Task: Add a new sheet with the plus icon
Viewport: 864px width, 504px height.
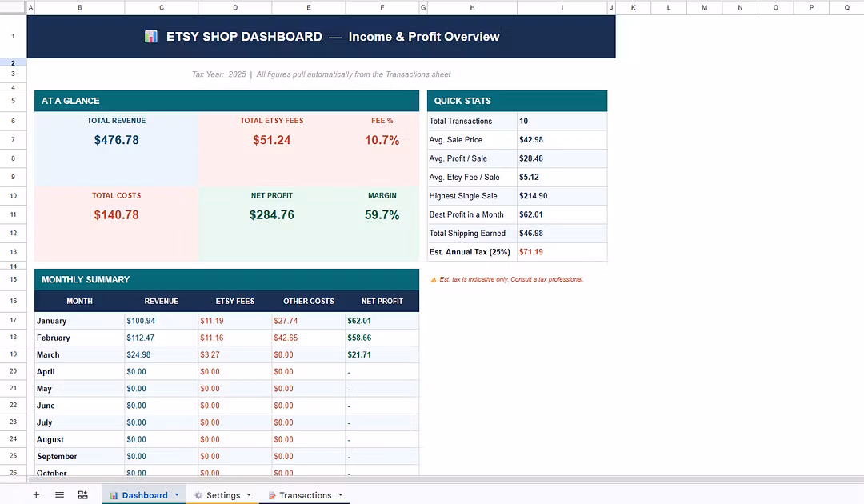Action: point(36,494)
